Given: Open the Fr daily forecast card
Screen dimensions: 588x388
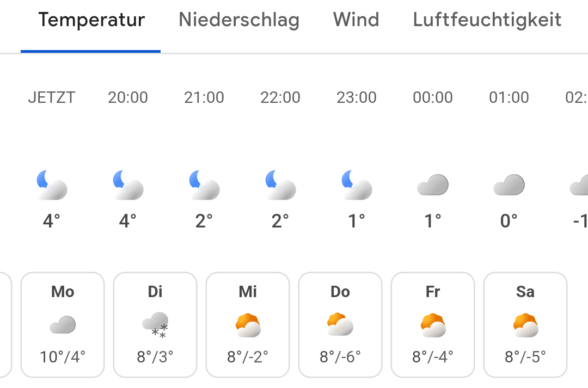Looking at the screenshot, I should [x=433, y=325].
